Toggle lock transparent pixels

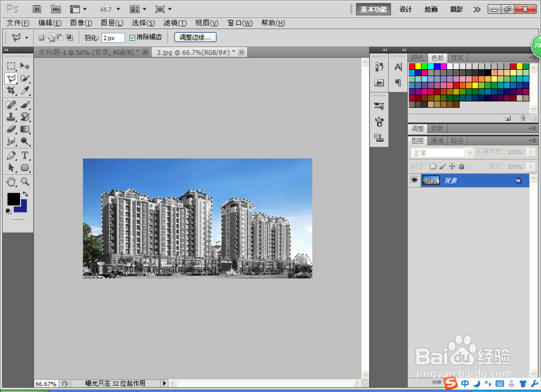click(x=433, y=167)
